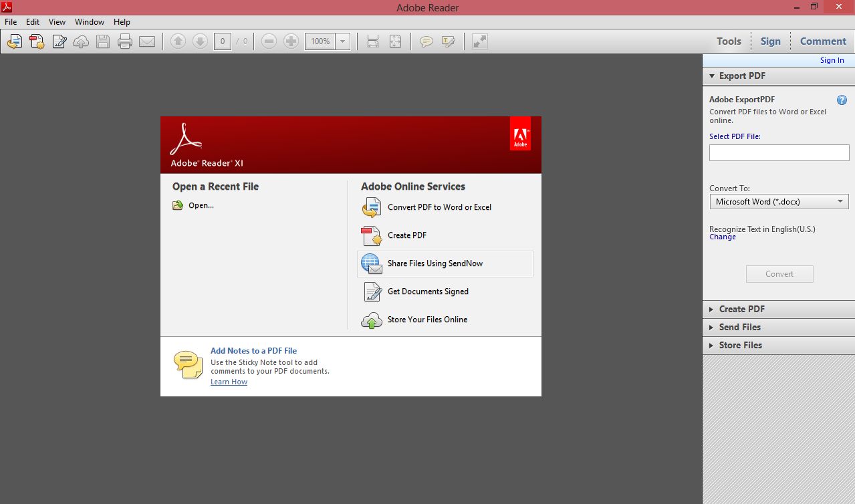Select the Highlight Text tool
The width and height of the screenshot is (855, 504).
click(x=449, y=41)
